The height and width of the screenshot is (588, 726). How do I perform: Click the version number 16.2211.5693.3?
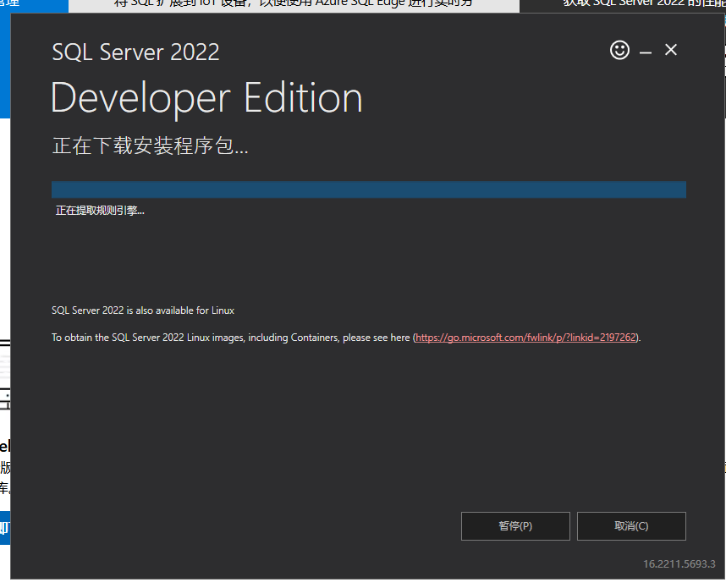[678, 564]
